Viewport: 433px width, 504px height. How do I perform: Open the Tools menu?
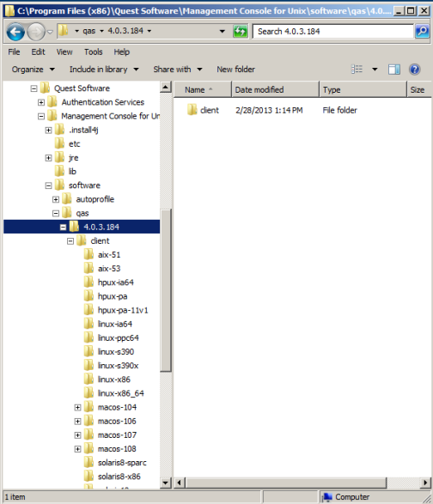(x=94, y=52)
